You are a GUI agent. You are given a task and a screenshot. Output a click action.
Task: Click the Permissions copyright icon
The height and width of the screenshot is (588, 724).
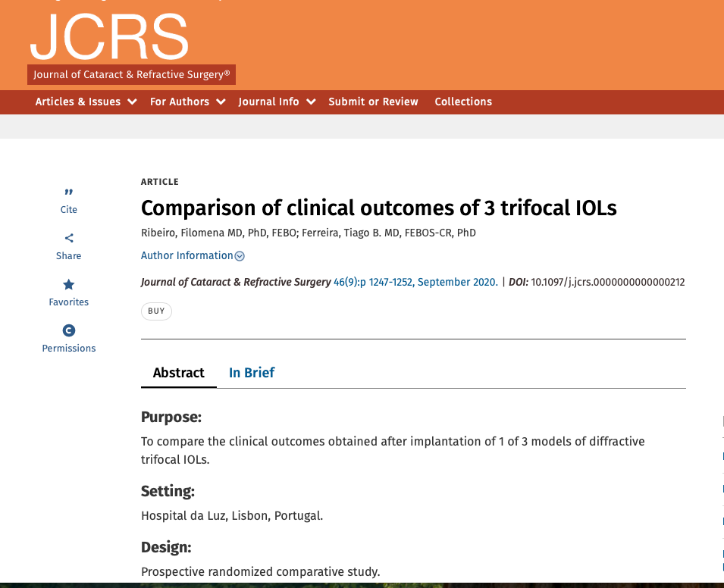pyautogui.click(x=69, y=330)
